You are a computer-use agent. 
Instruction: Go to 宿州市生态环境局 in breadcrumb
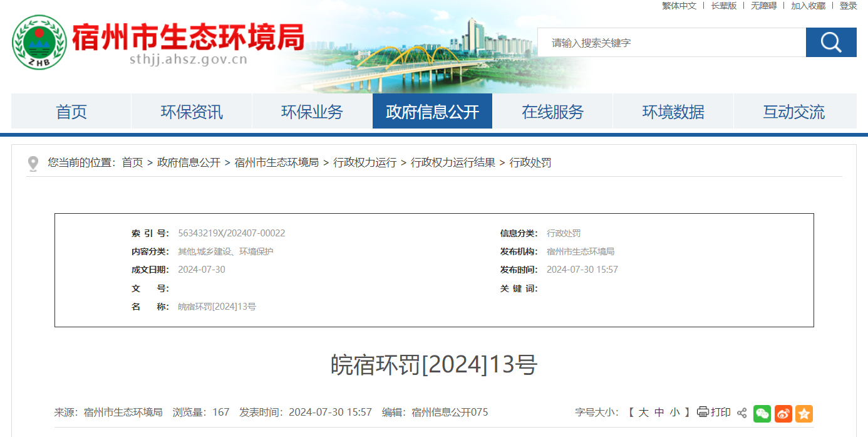(276, 162)
